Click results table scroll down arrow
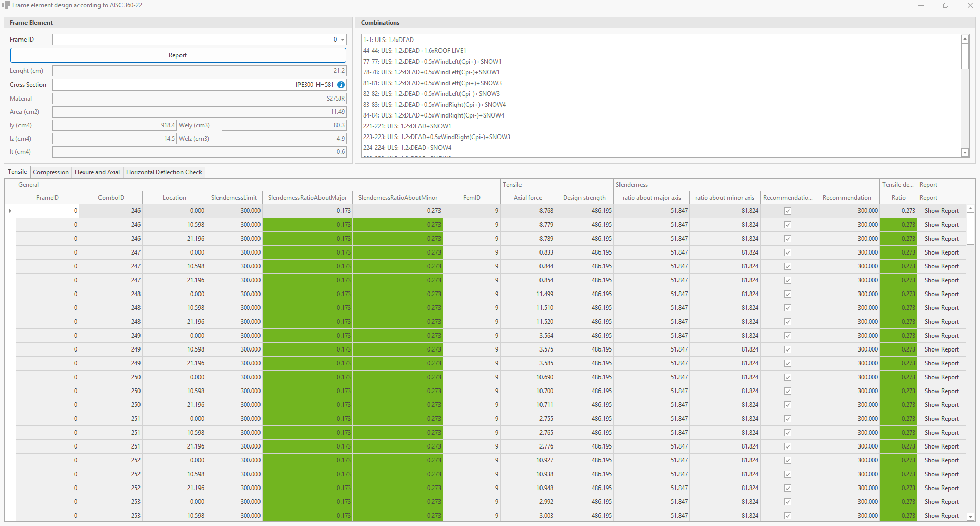This screenshot has width=980, height=526. tap(970, 517)
